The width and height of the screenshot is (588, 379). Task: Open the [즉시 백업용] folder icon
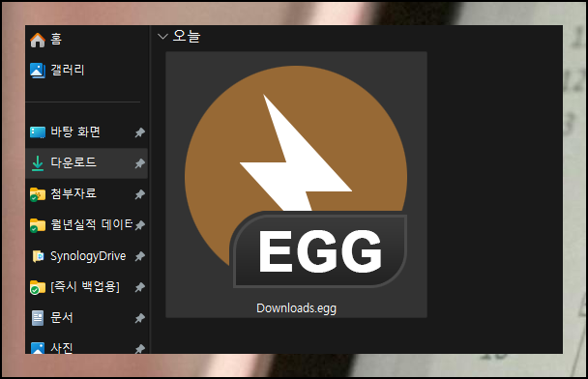point(38,287)
